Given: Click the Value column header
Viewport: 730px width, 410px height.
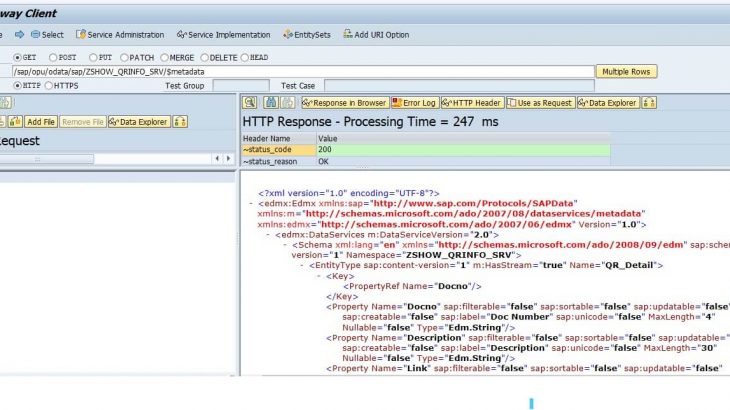Looking at the screenshot, I should [x=463, y=139].
